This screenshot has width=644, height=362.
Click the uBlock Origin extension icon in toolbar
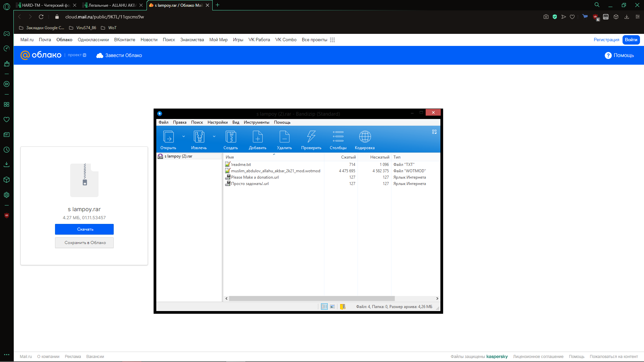click(x=596, y=17)
